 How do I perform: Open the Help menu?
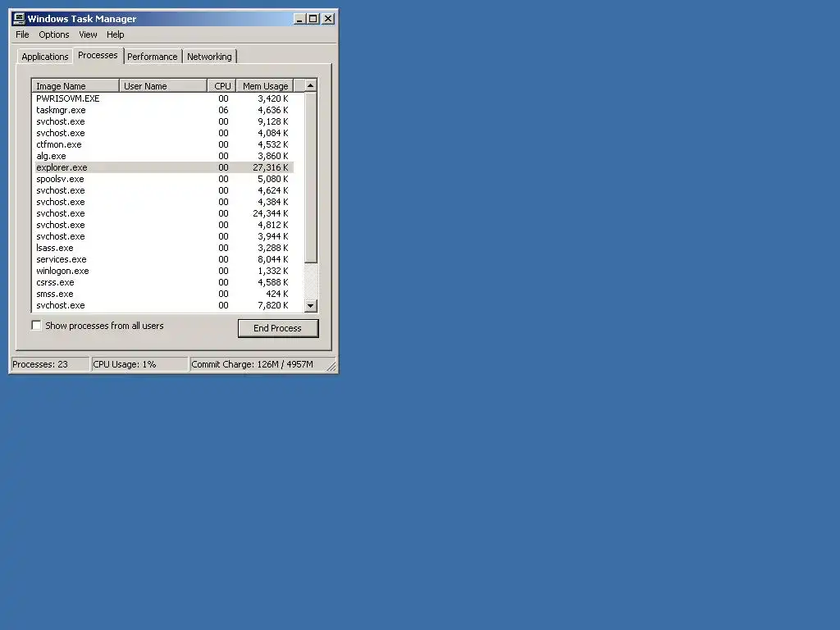(115, 34)
